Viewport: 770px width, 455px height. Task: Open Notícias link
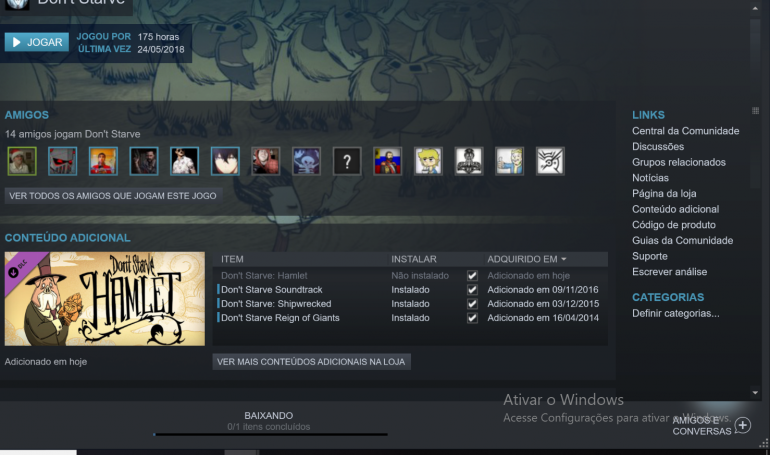click(x=650, y=178)
